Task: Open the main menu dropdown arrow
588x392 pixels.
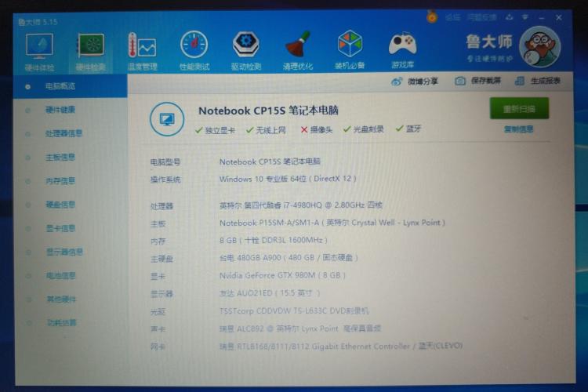Action: click(x=525, y=17)
